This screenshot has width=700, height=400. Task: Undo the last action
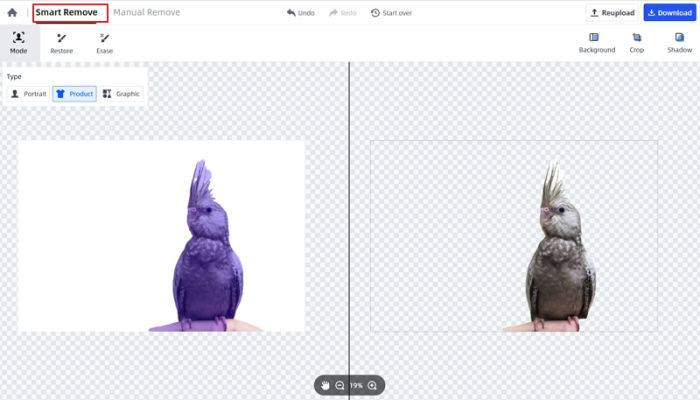300,13
